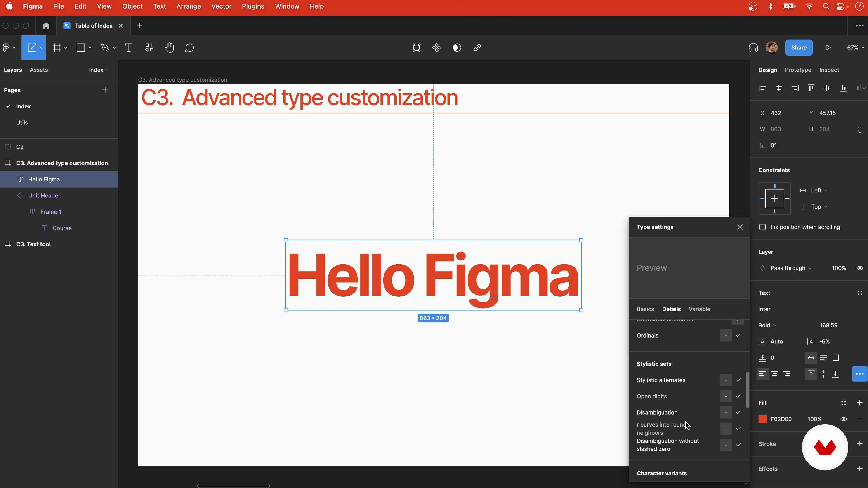This screenshot has width=868, height=488.
Task: Open type details three-dot button
Action: pyautogui.click(x=860, y=374)
